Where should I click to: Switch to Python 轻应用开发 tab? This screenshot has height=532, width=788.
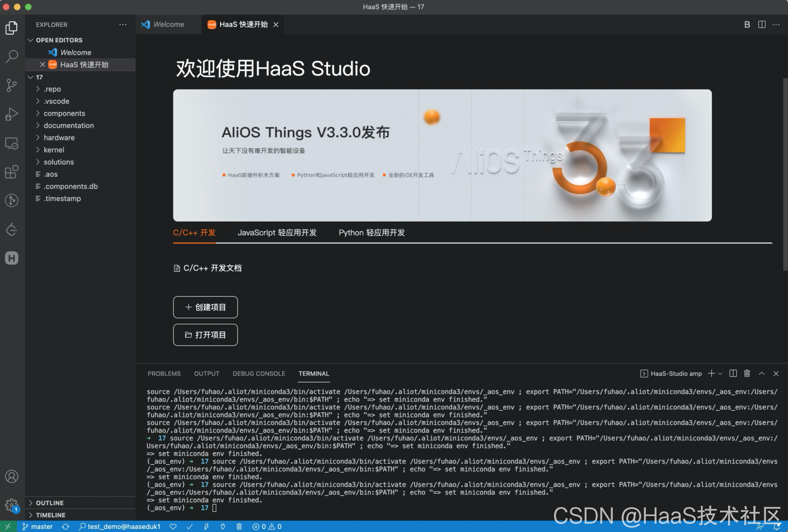(372, 233)
